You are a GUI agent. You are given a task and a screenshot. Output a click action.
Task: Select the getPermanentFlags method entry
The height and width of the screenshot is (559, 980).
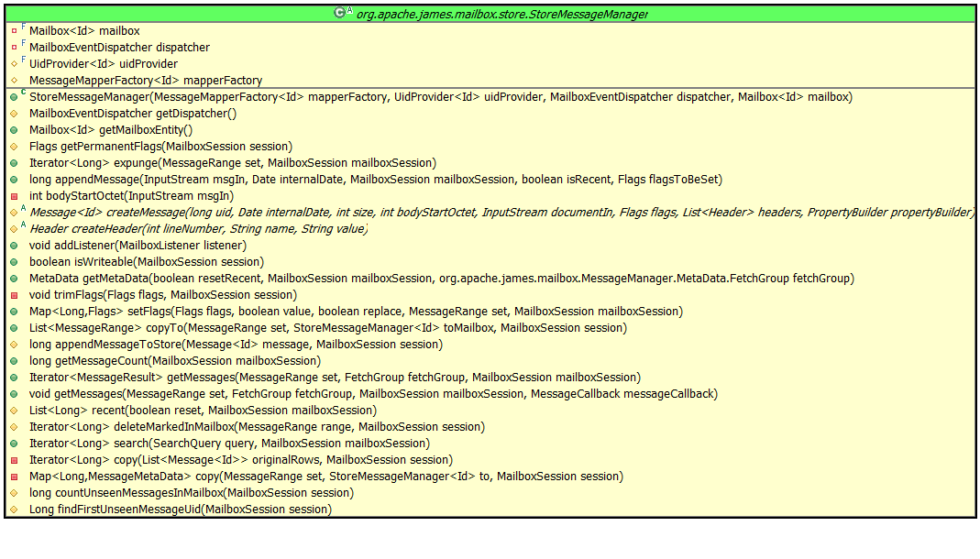[160, 147]
